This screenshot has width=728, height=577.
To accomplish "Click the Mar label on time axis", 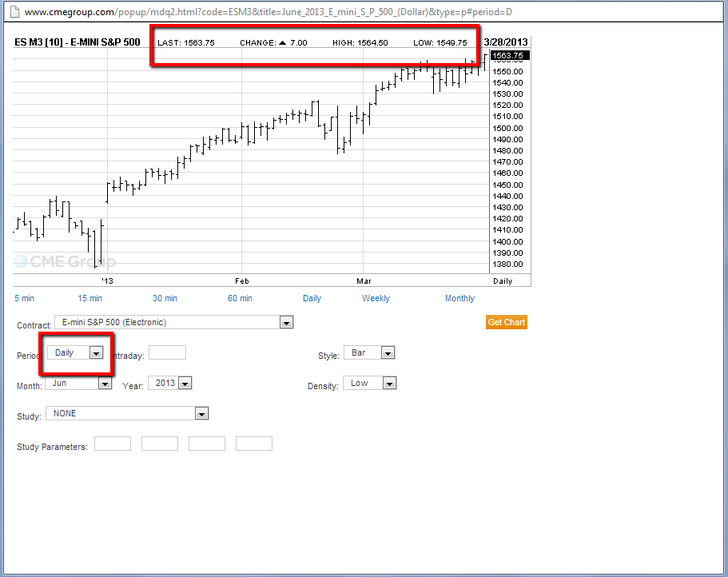I will point(364,281).
